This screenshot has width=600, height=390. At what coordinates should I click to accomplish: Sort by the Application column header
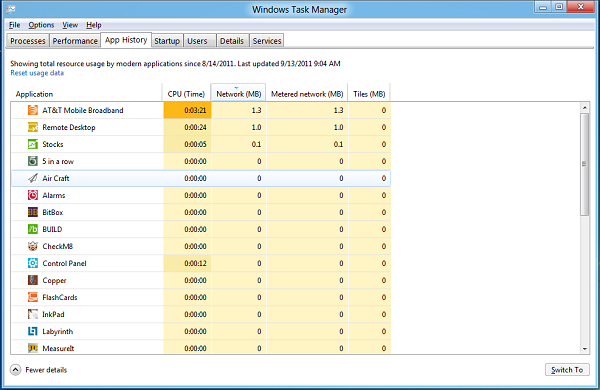tap(86, 94)
